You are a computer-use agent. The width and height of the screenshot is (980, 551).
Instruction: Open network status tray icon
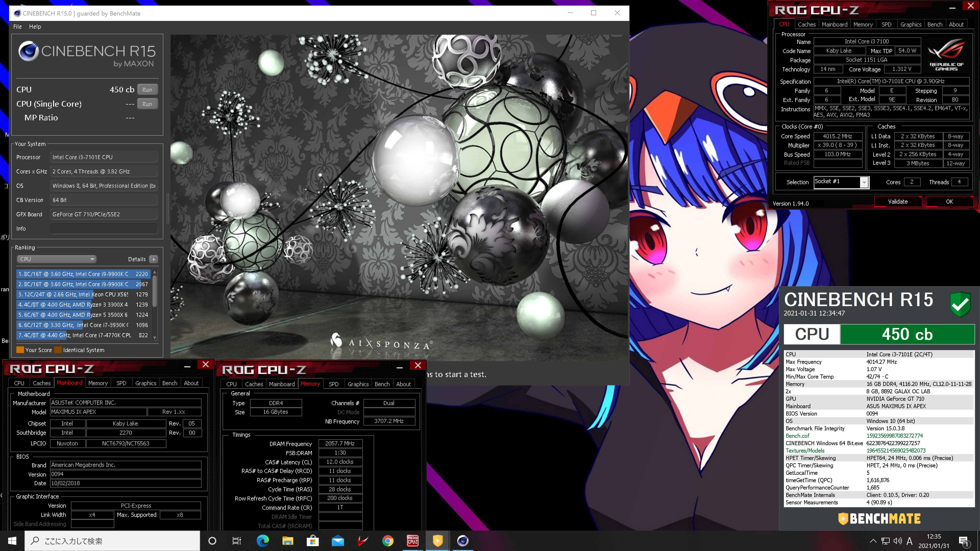[886, 541]
